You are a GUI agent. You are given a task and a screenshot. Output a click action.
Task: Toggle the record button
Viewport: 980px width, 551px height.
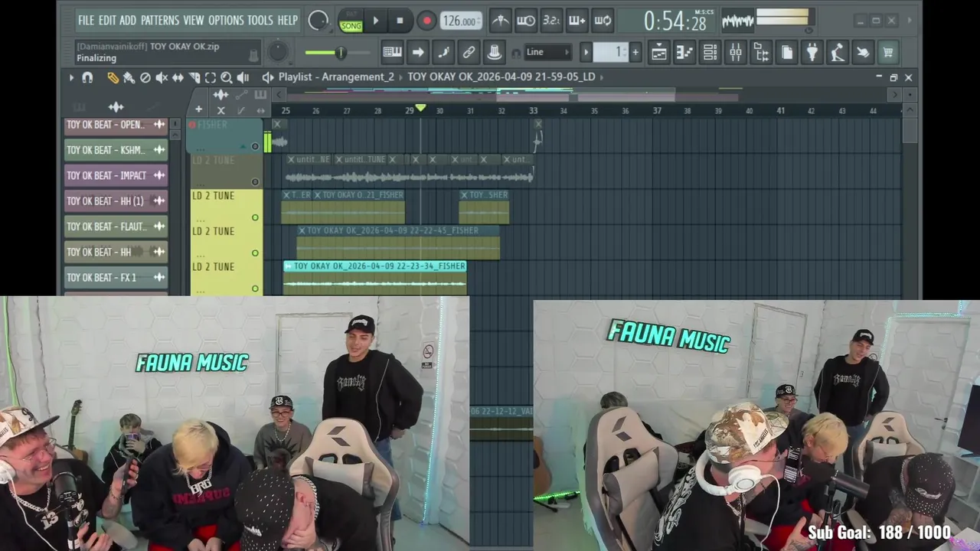[x=426, y=21]
